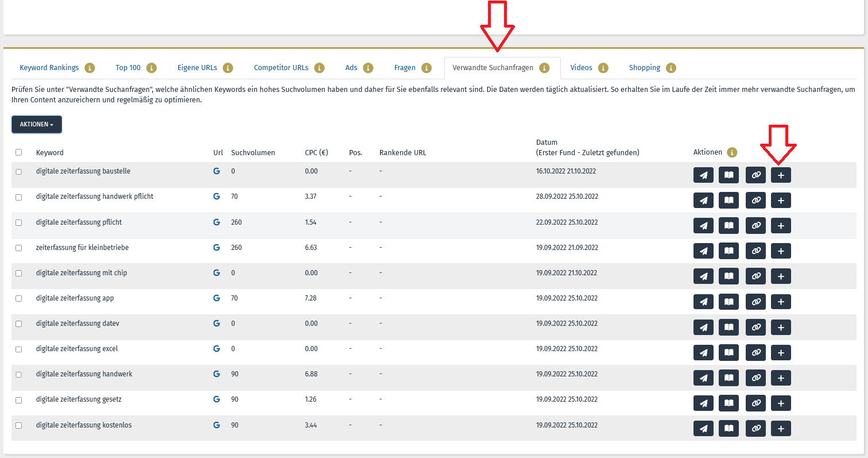Click paper plane icon for digitale zeiterfassung gesetz
The image size is (868, 458).
[x=703, y=403]
